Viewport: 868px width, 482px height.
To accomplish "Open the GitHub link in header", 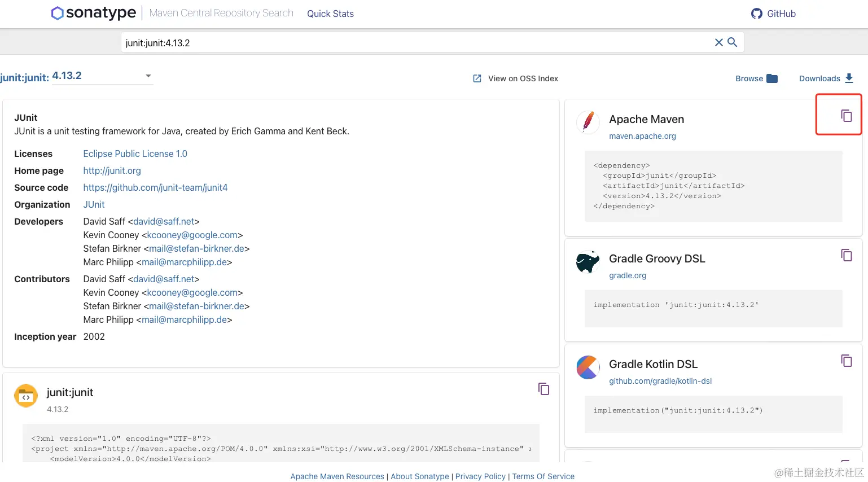I will pyautogui.click(x=773, y=14).
